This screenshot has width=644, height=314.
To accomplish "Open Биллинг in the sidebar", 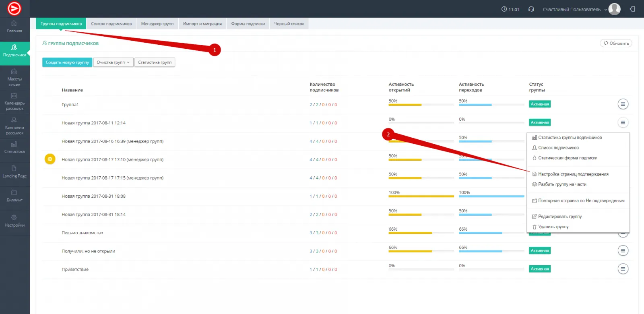I will pyautogui.click(x=14, y=196).
